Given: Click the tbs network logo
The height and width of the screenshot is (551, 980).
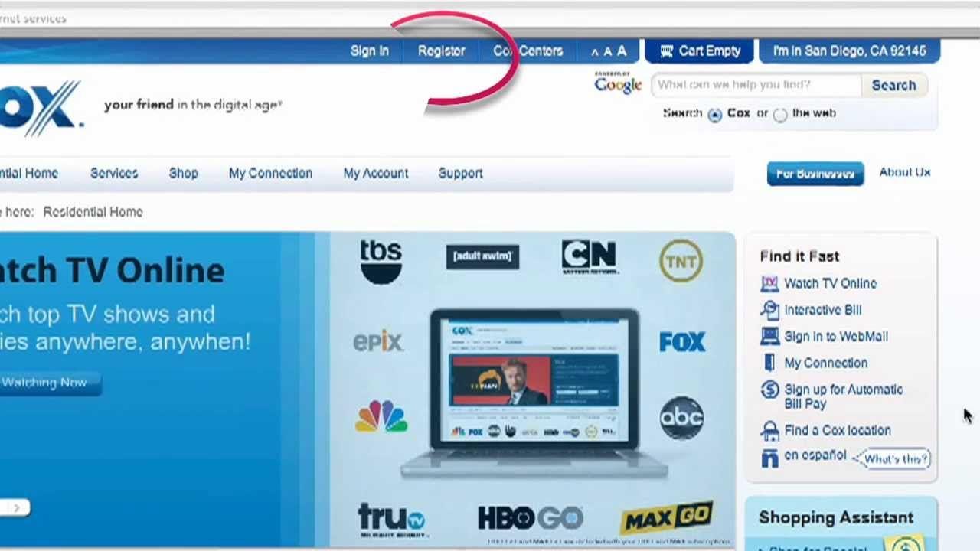Looking at the screenshot, I should pos(381,261).
